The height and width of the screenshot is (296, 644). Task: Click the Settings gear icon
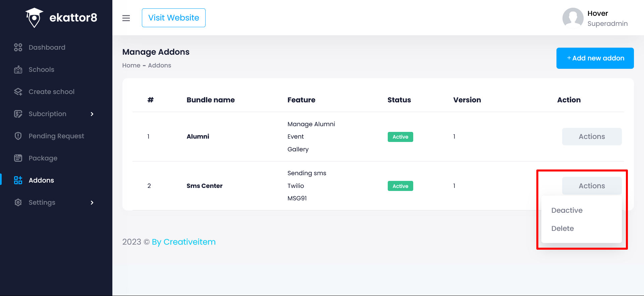click(18, 202)
